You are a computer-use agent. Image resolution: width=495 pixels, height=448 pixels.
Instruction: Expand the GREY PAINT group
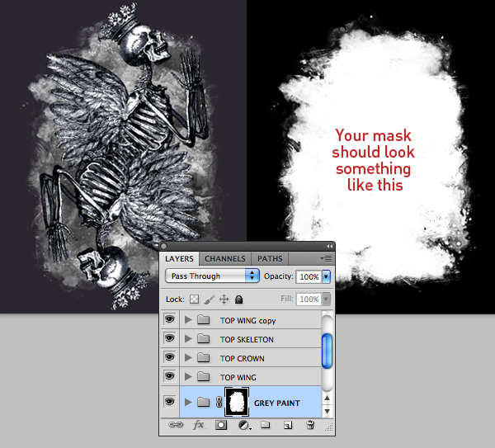click(188, 402)
